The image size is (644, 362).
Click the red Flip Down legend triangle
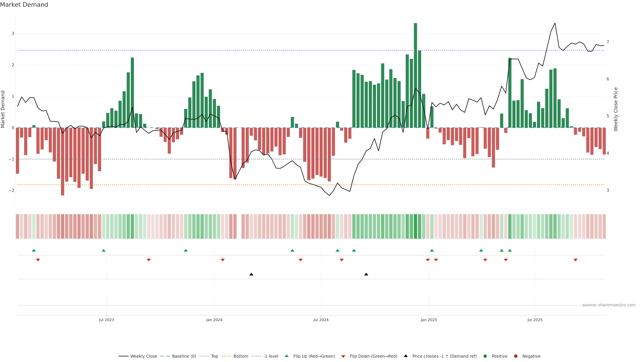click(x=343, y=356)
